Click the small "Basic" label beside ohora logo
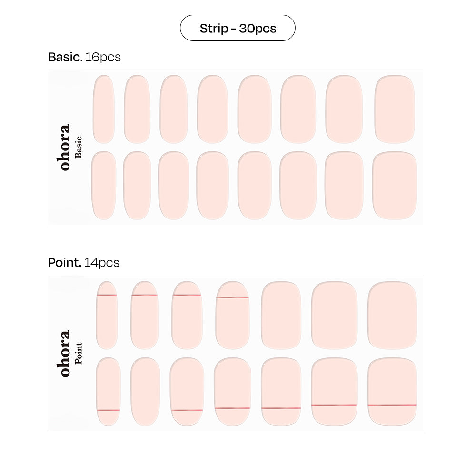Image resolution: width=476 pixels, height=476 pixels. click(x=79, y=147)
